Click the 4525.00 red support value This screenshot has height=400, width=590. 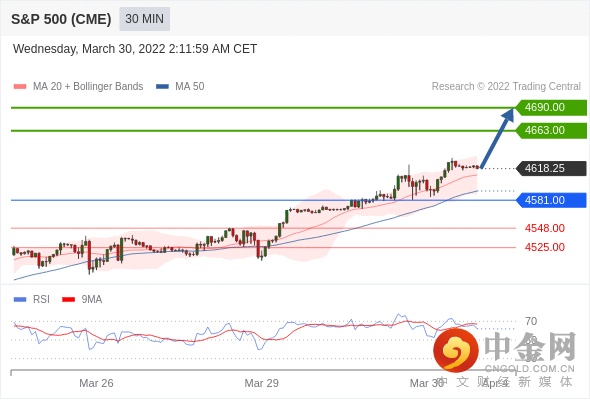coord(545,247)
